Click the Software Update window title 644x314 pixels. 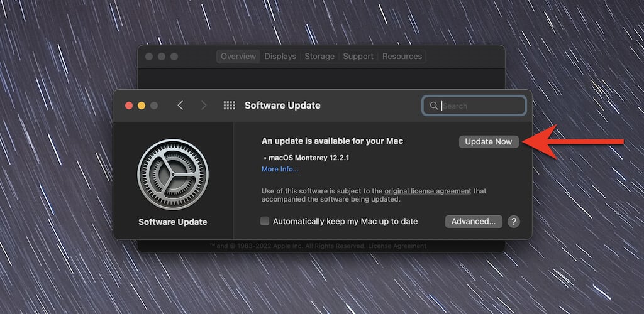click(282, 106)
